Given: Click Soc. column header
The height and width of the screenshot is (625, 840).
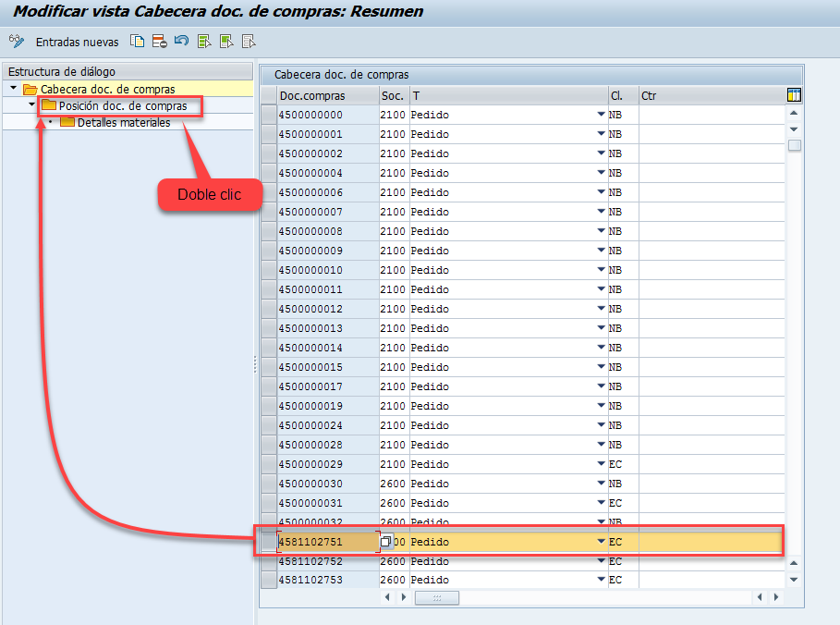Looking at the screenshot, I should pyautogui.click(x=394, y=95).
